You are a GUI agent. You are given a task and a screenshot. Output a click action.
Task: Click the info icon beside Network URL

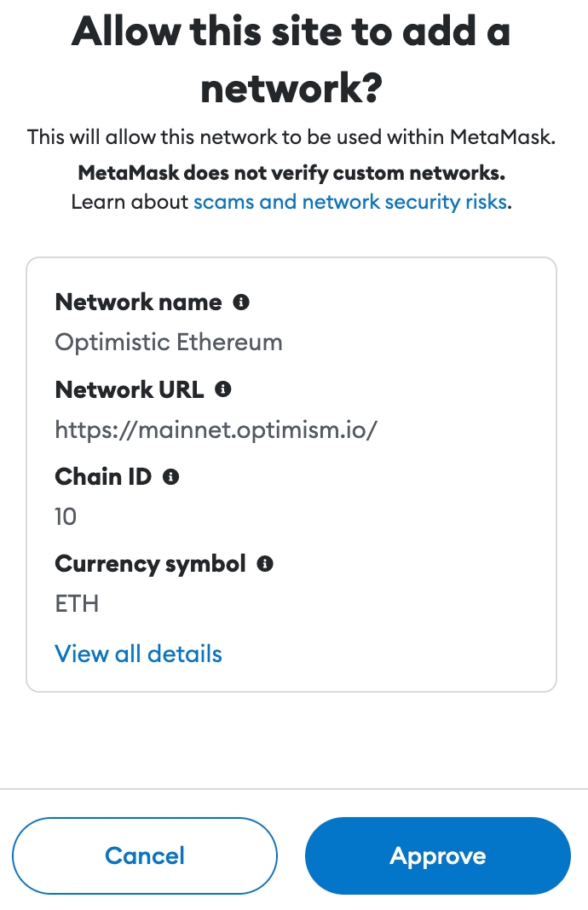pyautogui.click(x=223, y=389)
